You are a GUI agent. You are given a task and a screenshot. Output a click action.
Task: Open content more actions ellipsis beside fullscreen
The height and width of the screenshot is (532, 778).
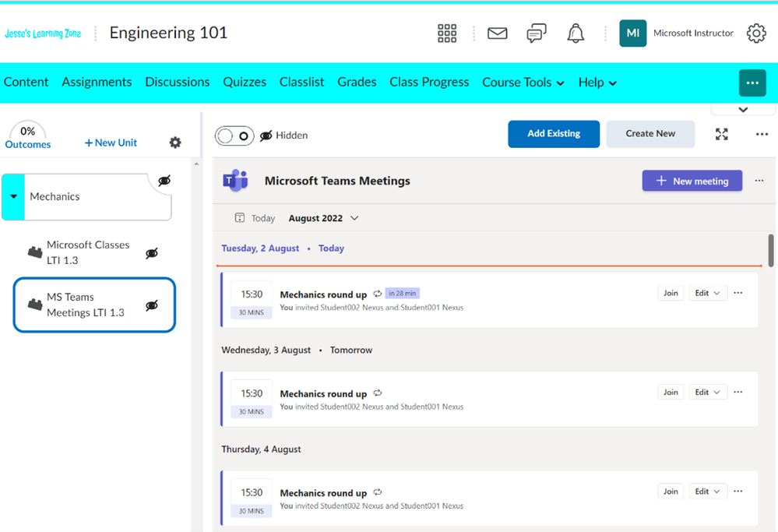tap(762, 134)
